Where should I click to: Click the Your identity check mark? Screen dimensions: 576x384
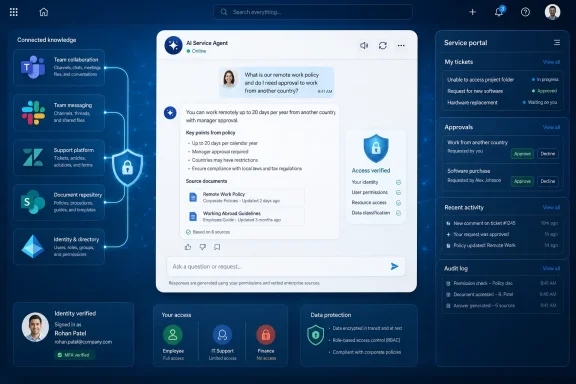click(398, 182)
